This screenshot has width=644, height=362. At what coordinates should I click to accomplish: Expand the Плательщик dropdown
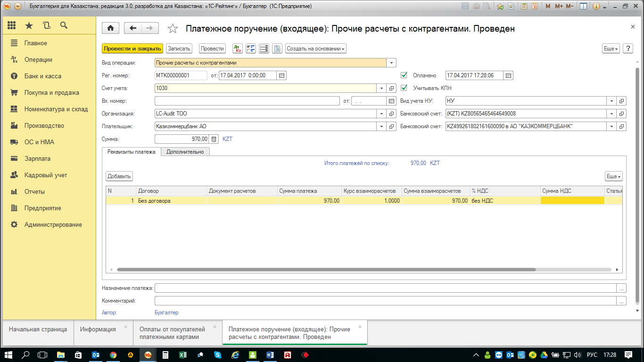coord(382,126)
